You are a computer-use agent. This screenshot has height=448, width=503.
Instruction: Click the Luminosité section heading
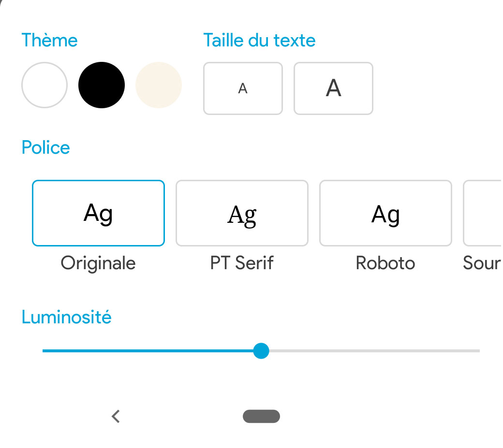coord(67,318)
